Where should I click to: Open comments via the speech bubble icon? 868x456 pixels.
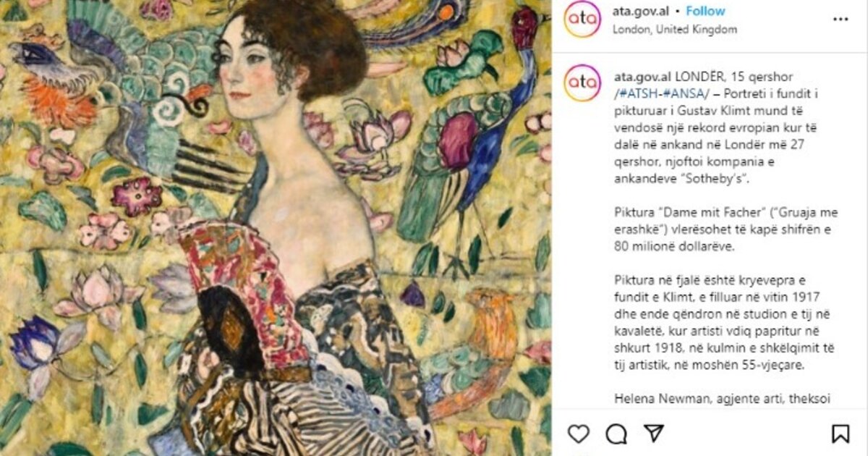[x=616, y=434]
